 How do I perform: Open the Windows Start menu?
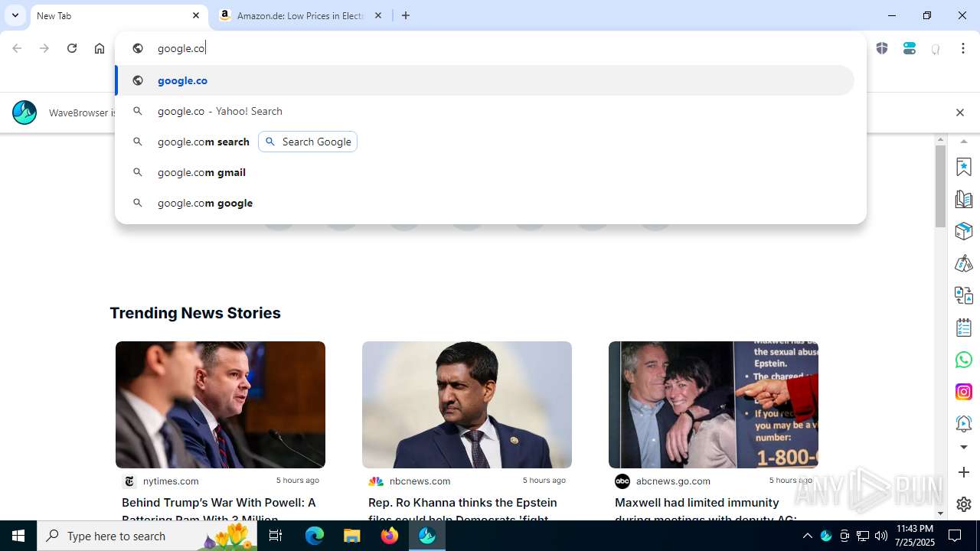[18, 536]
